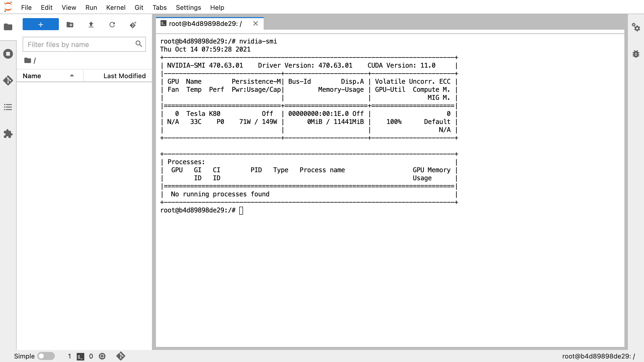Open the Help menu

[x=217, y=8]
